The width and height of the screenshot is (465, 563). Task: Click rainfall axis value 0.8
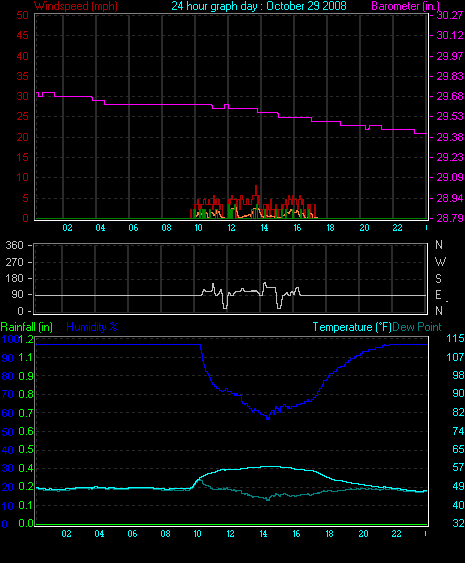click(x=26, y=394)
